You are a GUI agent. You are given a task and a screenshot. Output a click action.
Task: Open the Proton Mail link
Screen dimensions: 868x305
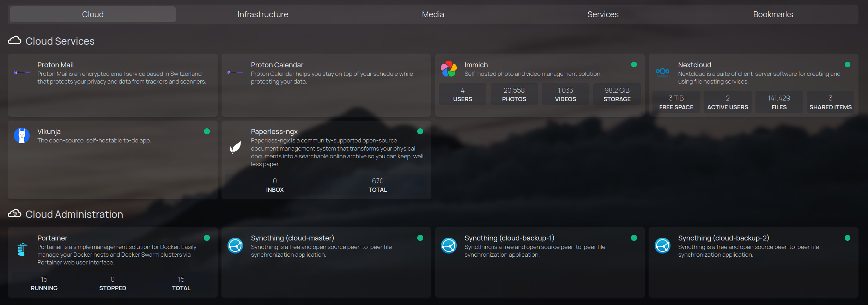click(55, 65)
